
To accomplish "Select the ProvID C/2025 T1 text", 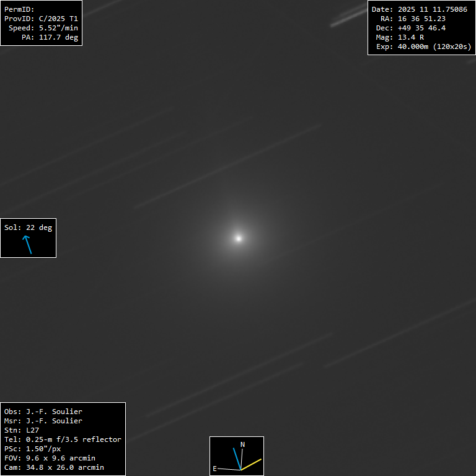I will pos(41,19).
